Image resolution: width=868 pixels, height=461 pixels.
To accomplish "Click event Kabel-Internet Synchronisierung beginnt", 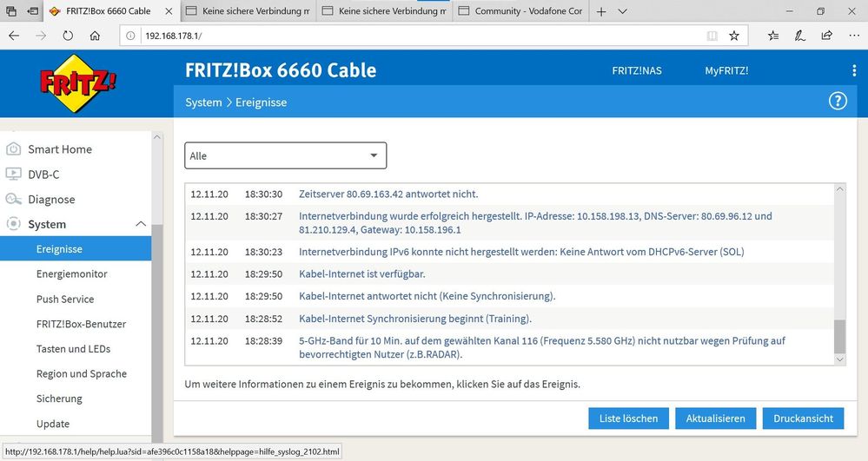I will (415, 319).
